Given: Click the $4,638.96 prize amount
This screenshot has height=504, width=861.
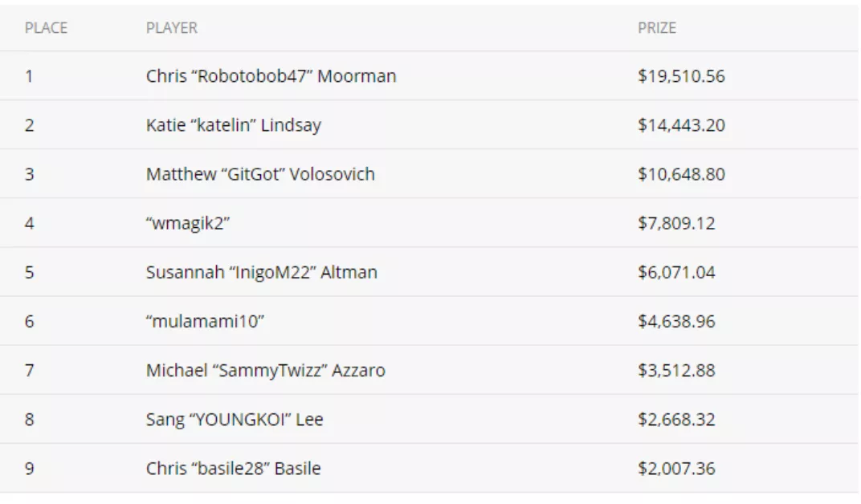Looking at the screenshot, I should tap(676, 321).
